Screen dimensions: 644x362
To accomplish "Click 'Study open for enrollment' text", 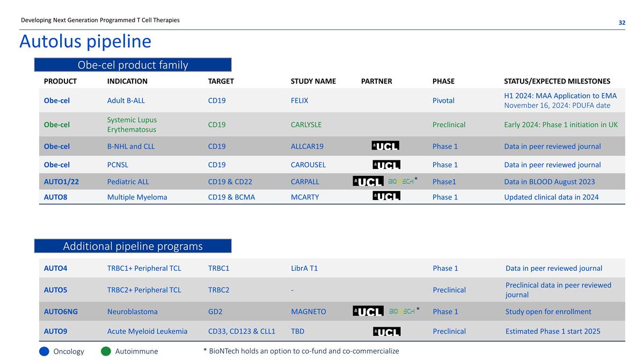I will (x=548, y=312).
